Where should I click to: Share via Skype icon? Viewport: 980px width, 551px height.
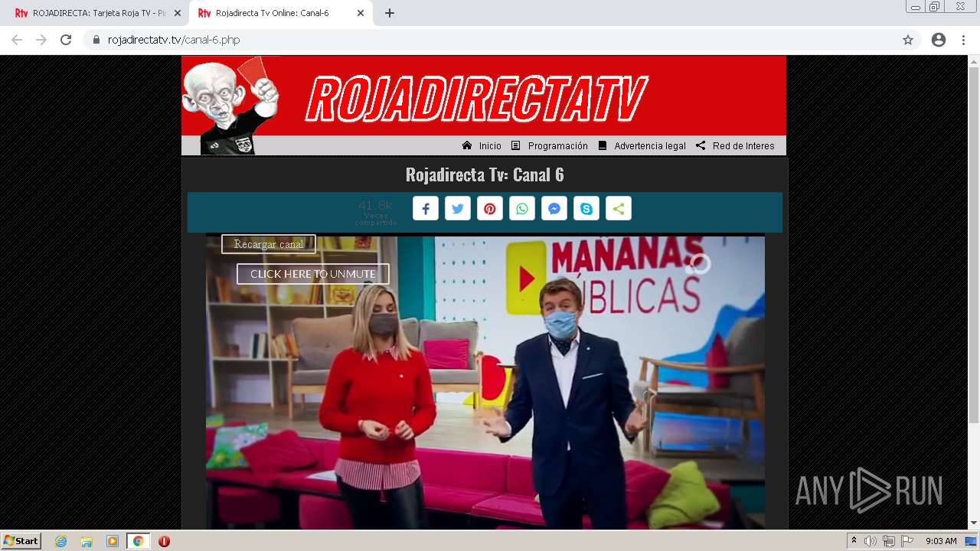(x=586, y=209)
